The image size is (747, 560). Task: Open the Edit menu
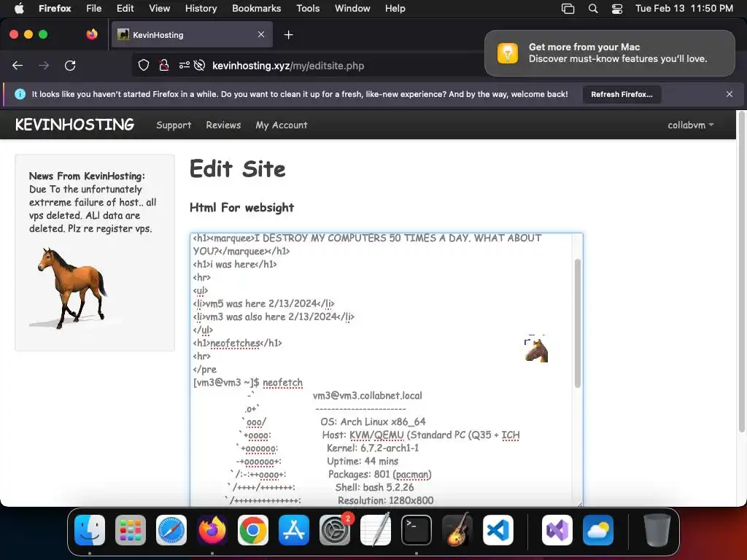coord(125,9)
